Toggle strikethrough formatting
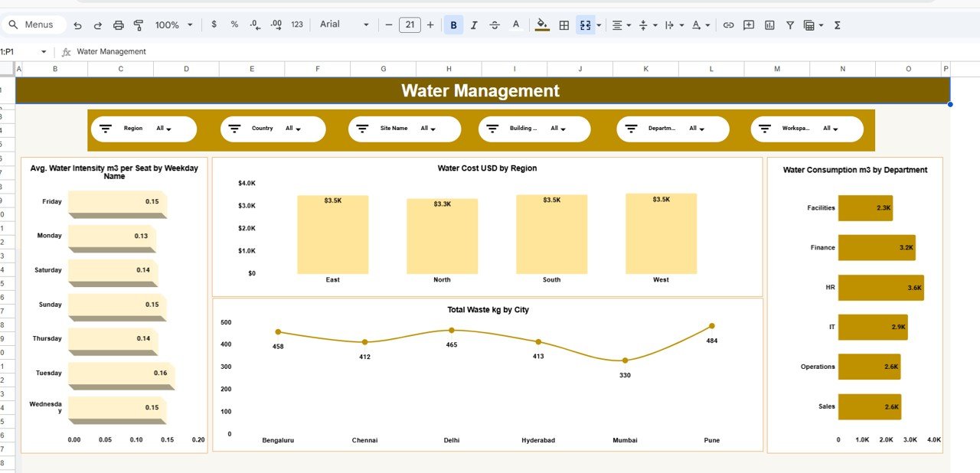This screenshot has height=473, width=980. pyautogui.click(x=495, y=24)
